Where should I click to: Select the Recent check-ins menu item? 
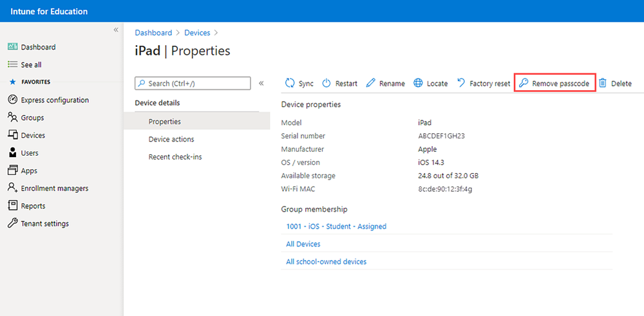175,157
